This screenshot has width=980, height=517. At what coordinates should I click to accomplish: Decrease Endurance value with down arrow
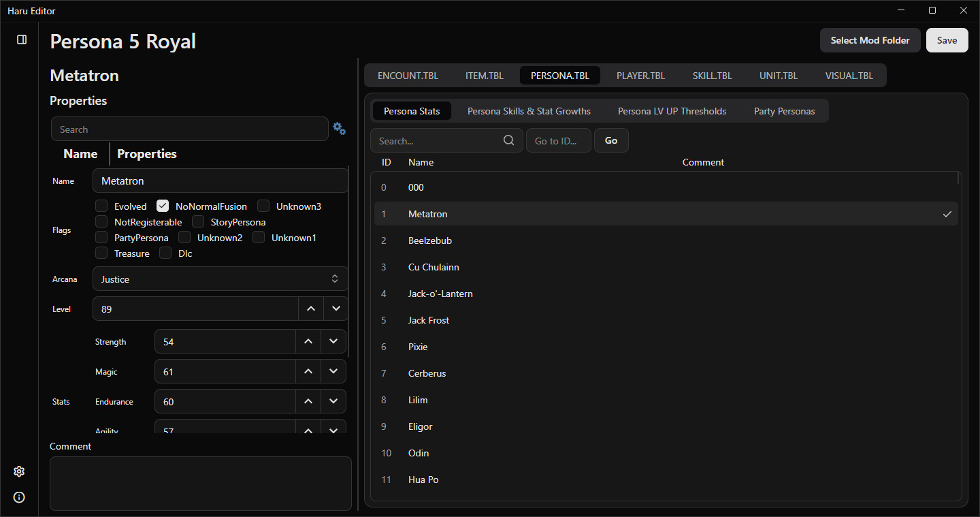(333, 401)
